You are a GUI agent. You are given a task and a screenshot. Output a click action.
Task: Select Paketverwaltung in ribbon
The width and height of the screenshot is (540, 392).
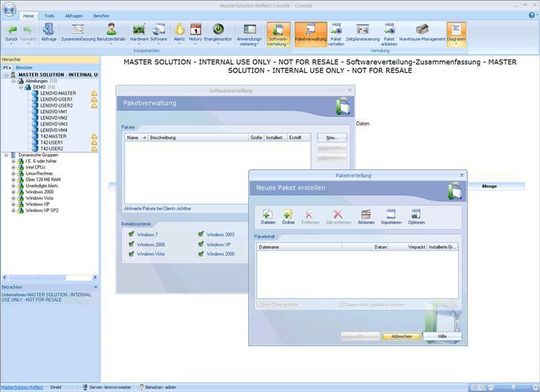coord(311,33)
